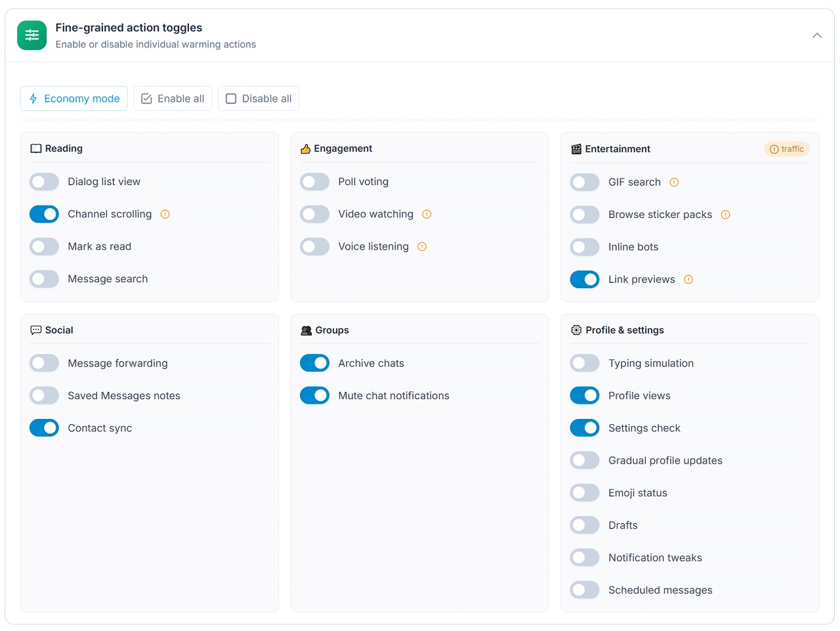
Task: Switch on Notification tweaks toggle
Action: [585, 557]
